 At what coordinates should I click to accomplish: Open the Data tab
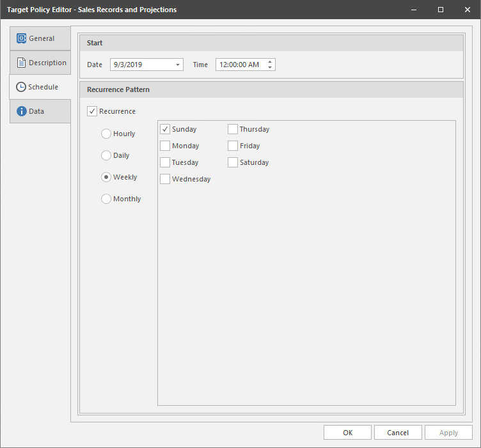coord(36,111)
